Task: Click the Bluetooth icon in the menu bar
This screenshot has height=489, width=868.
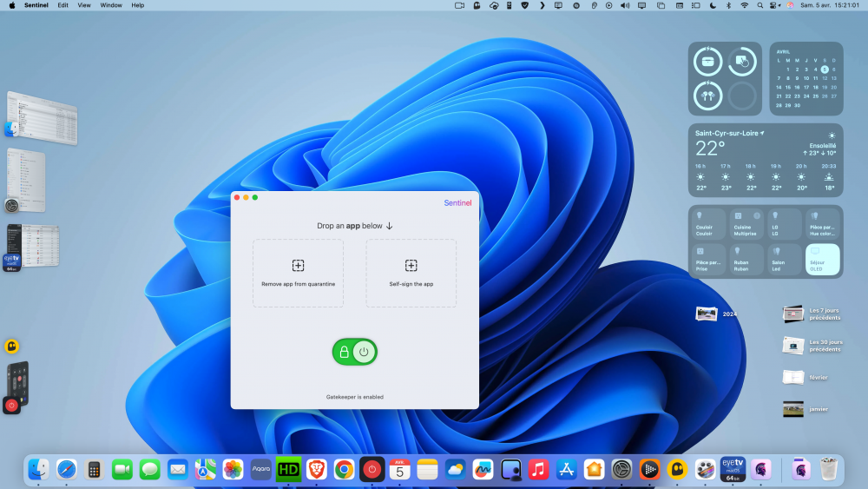Action: click(728, 5)
